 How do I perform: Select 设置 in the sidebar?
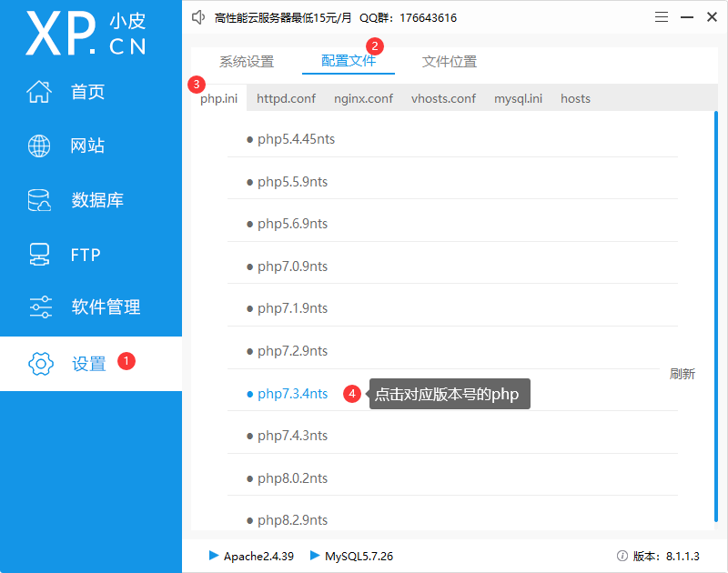click(x=88, y=364)
